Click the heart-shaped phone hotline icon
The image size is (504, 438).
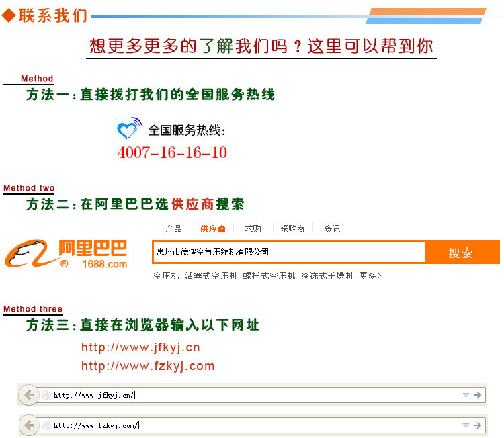129,128
